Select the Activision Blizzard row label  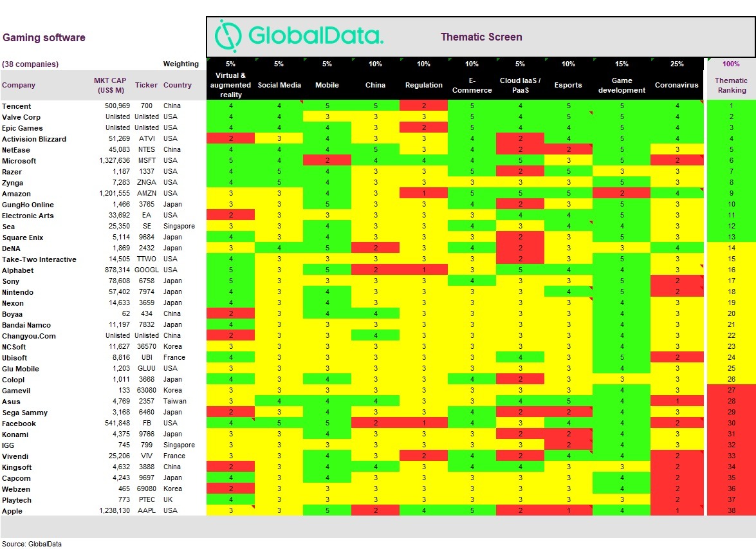click(x=34, y=139)
